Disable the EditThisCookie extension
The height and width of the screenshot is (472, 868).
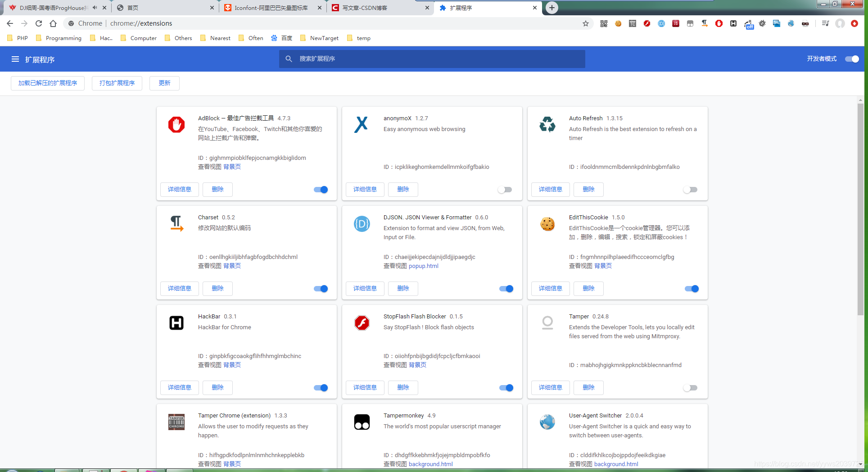(691, 288)
